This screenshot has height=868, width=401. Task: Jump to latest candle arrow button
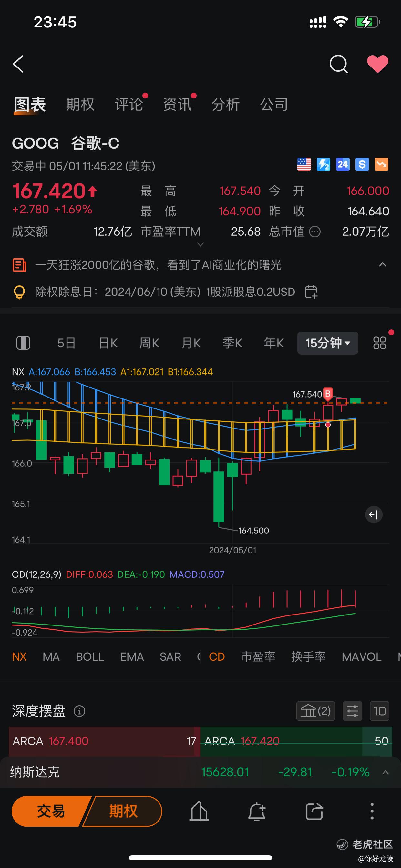pos(374,514)
